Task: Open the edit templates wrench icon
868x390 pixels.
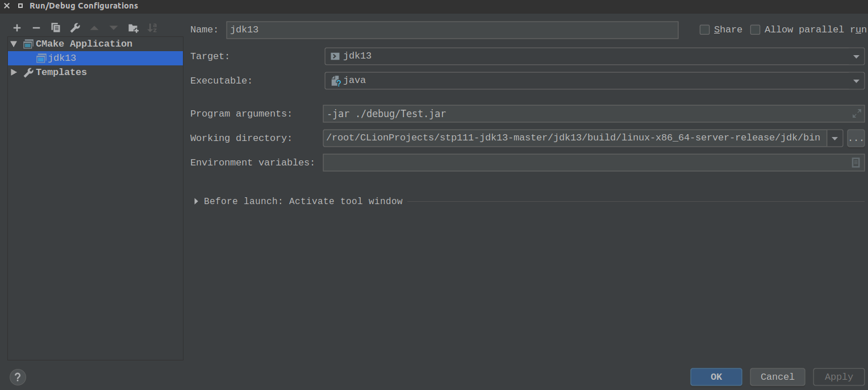Action: [75, 28]
